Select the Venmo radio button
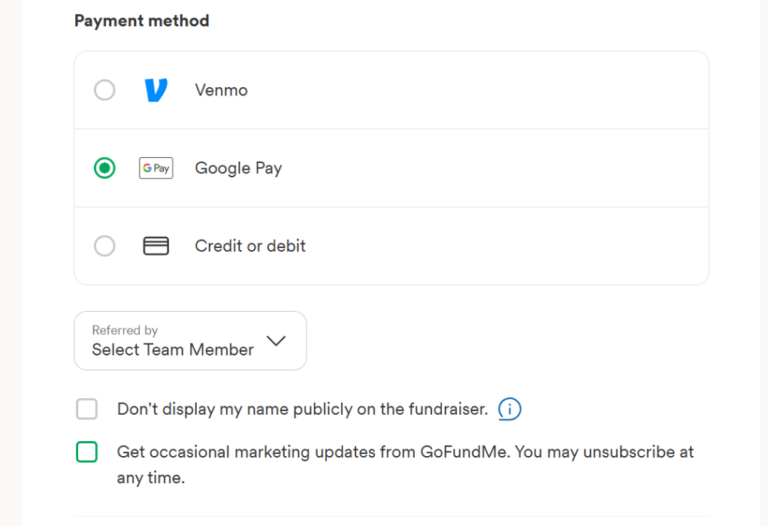Viewport: 768px width, 526px height. coord(104,90)
